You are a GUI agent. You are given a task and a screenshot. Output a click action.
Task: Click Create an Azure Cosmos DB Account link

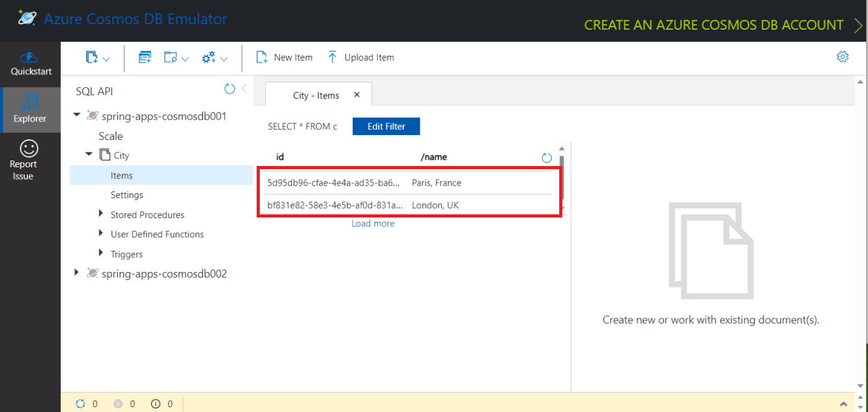(714, 25)
